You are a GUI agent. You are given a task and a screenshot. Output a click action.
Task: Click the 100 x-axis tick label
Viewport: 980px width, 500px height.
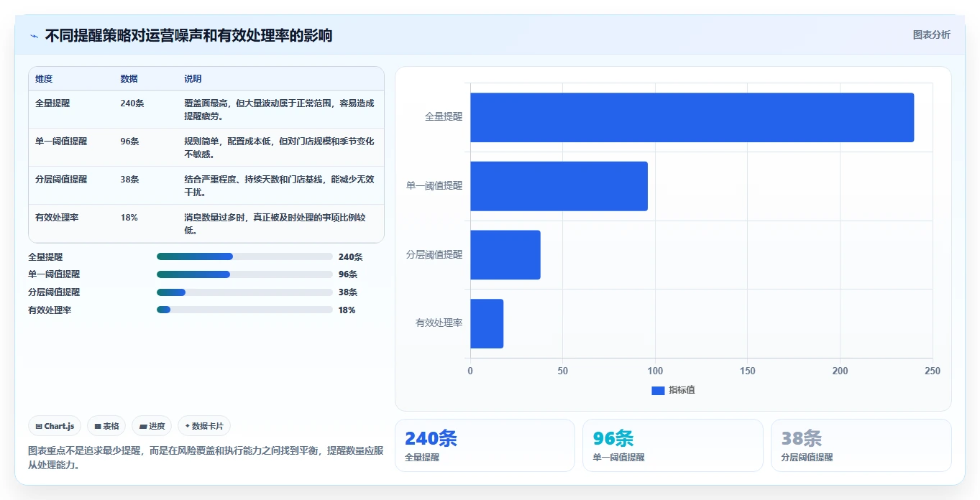point(655,371)
